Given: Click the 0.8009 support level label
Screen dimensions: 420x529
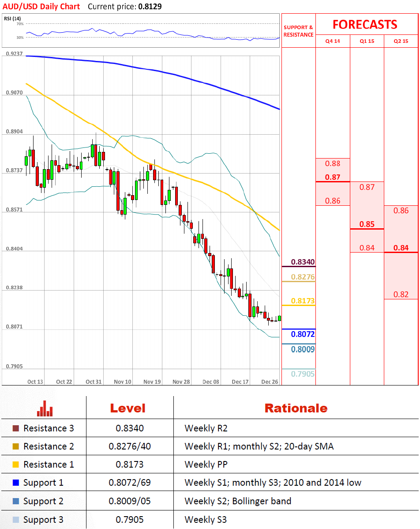Looking at the screenshot, I should point(303,349).
